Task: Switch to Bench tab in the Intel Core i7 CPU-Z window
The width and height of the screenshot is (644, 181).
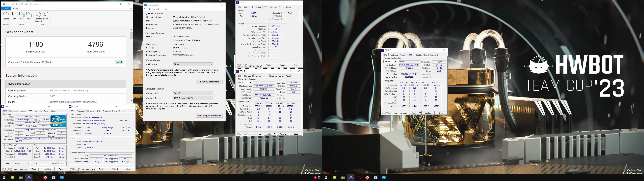Action: [46, 111]
